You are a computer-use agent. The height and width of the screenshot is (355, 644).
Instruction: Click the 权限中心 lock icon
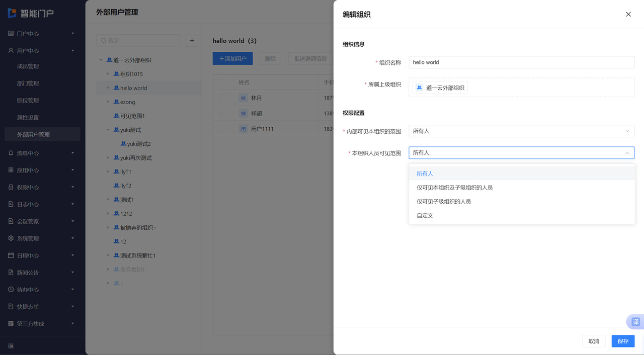[x=11, y=187]
